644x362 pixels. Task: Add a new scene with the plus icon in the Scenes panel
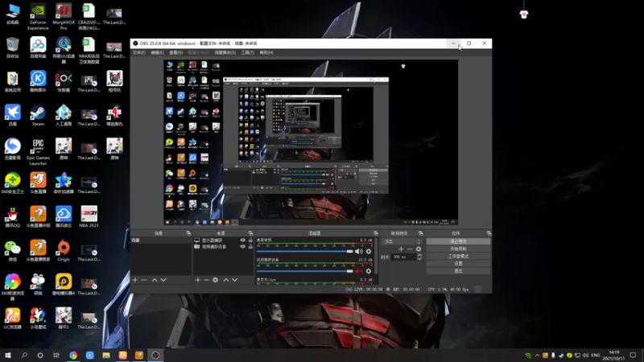(x=135, y=280)
